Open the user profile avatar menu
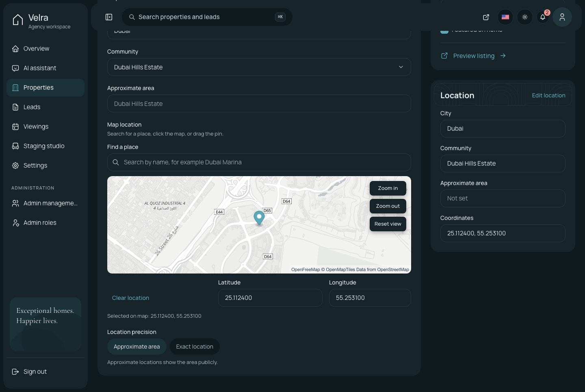The image size is (585, 392). (x=562, y=17)
